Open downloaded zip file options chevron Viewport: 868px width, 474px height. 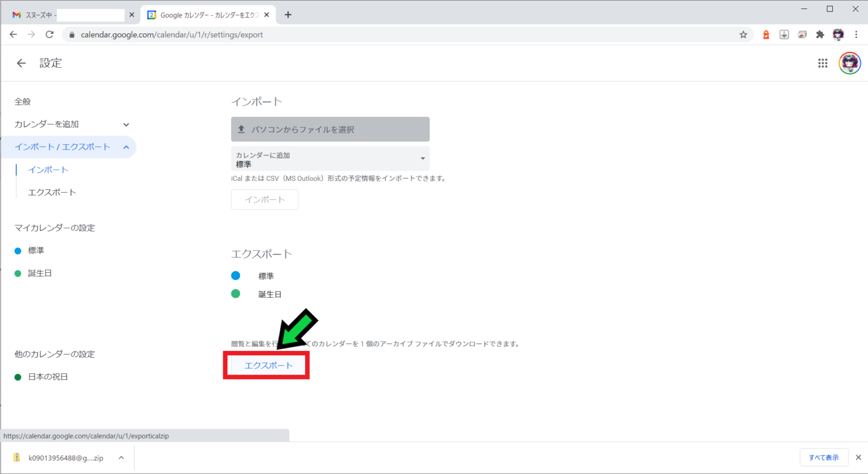point(121,458)
